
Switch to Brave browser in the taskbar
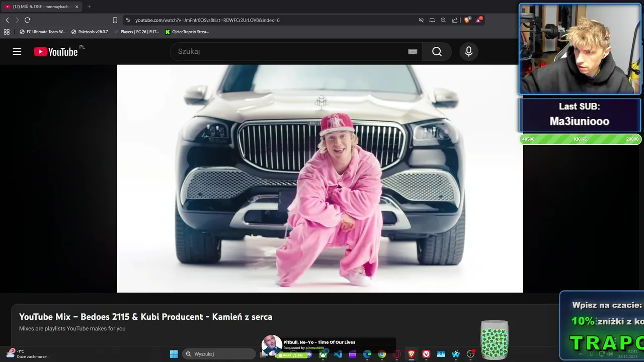tap(412, 354)
